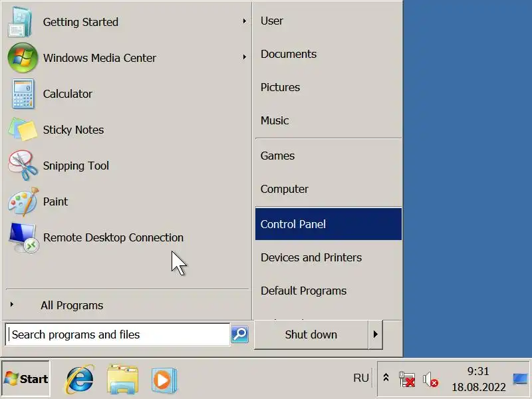Click the search magnifier icon
Image resolution: width=532 pixels, height=399 pixels.
click(240, 334)
